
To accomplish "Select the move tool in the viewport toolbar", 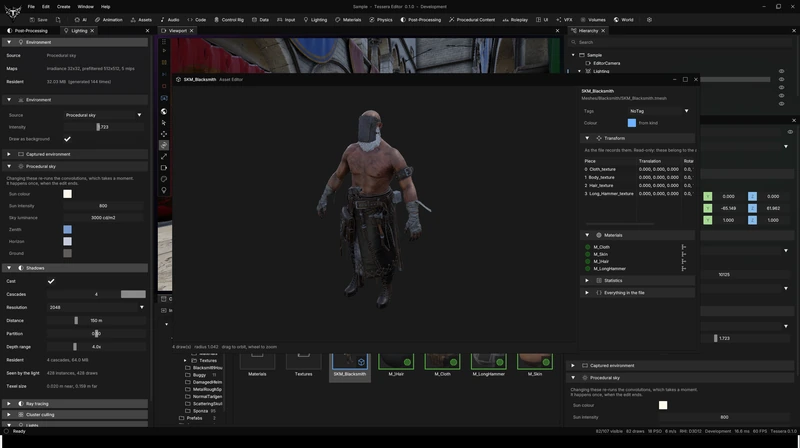I will [x=164, y=134].
